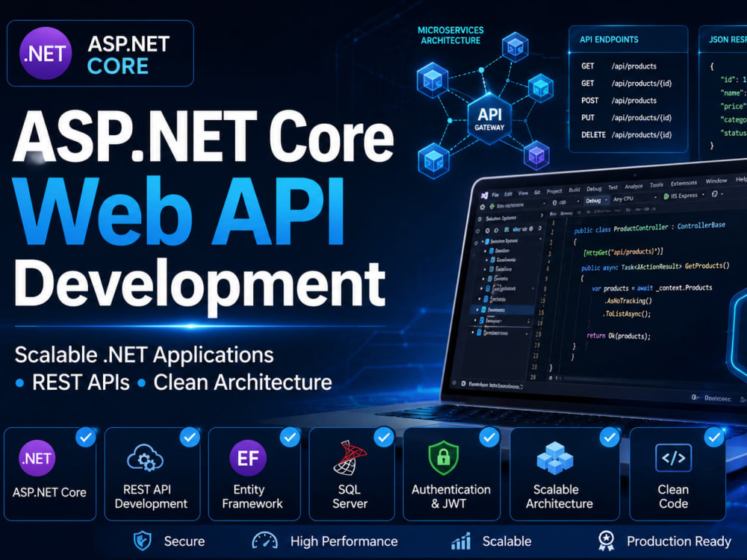Open the Project menu in the IDE
Viewport: 747px width, 560px height.
[x=554, y=191]
